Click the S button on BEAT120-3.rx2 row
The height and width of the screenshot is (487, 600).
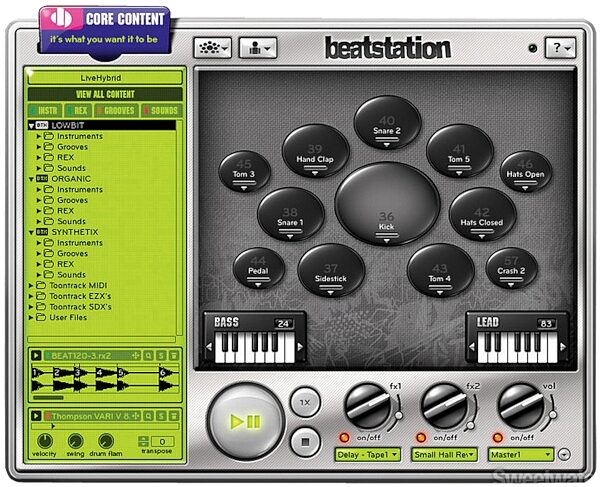pos(161,355)
